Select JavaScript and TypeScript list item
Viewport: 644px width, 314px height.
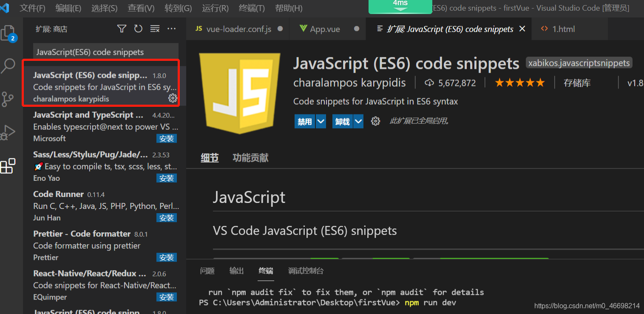pyautogui.click(x=105, y=126)
